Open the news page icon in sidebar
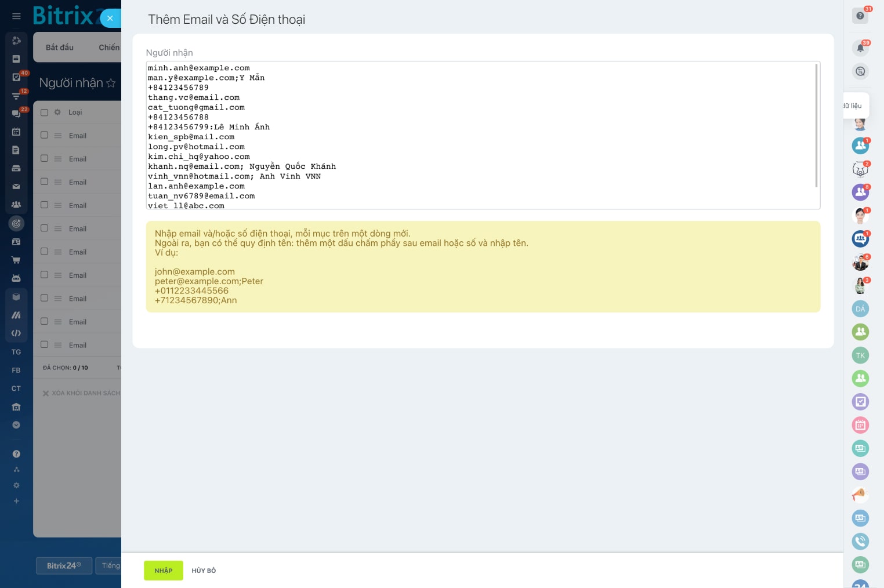The image size is (884, 588). tap(16, 59)
